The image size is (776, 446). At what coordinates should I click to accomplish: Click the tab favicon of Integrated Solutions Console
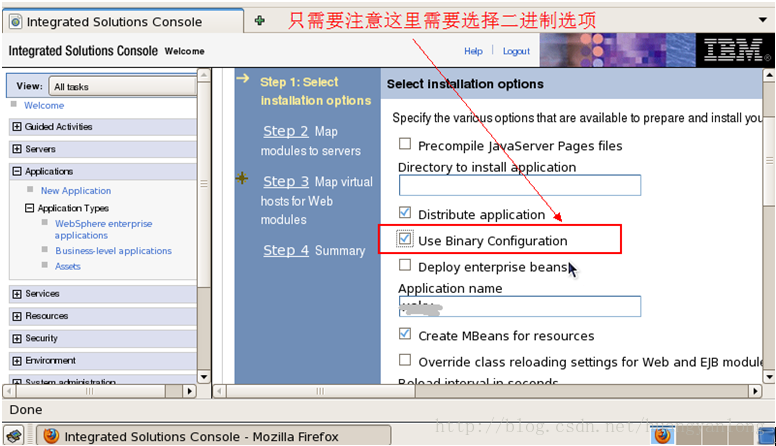tap(16, 22)
